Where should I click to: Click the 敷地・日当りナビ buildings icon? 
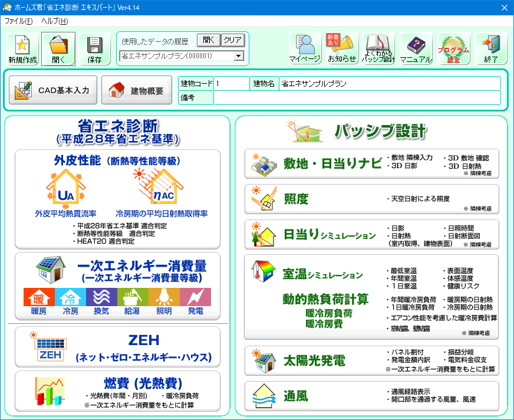[x=264, y=165]
